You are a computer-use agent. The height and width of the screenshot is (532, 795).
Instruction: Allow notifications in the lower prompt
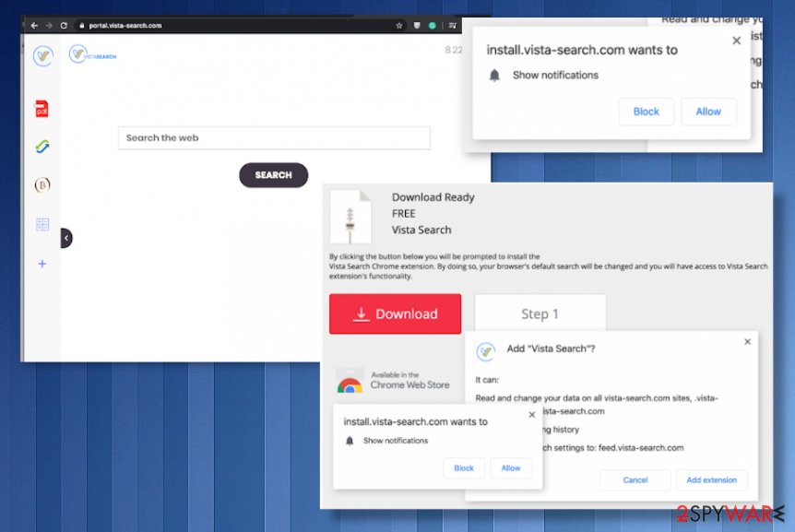(511, 468)
